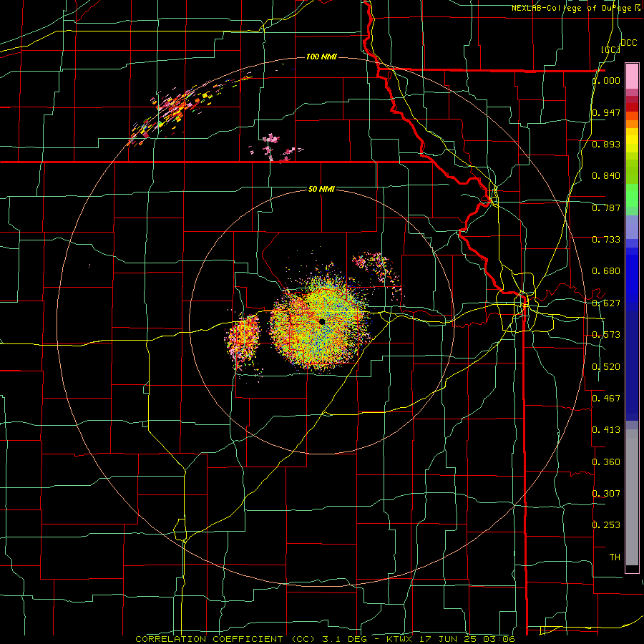This screenshot has width=644, height=644.
Task: Click the KTWX station identifier in caption
Action: pos(399,639)
